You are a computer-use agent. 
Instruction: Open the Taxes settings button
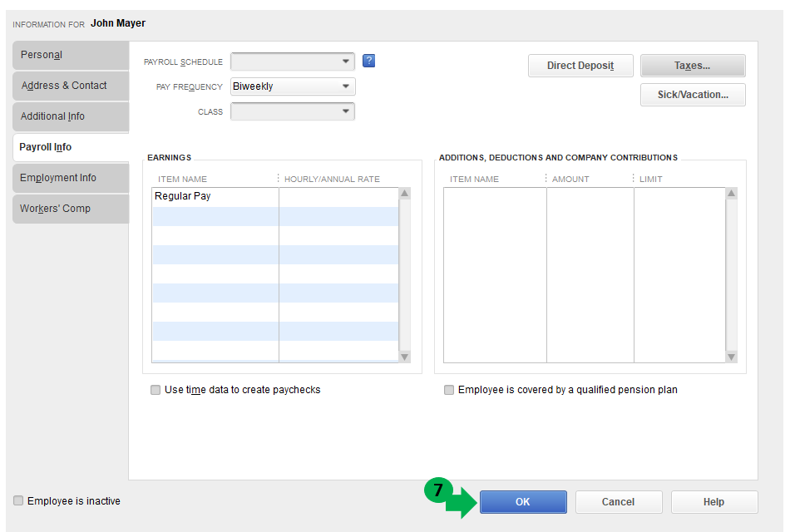(693, 66)
